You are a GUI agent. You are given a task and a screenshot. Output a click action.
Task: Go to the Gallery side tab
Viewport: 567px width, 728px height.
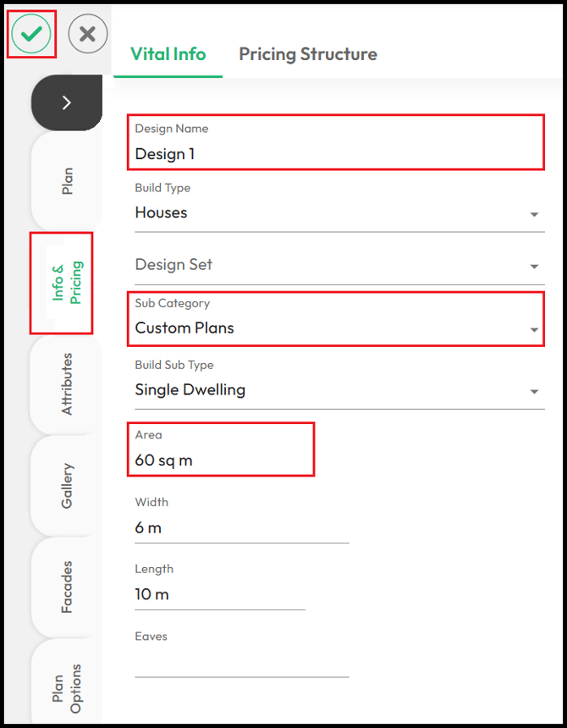(68, 486)
